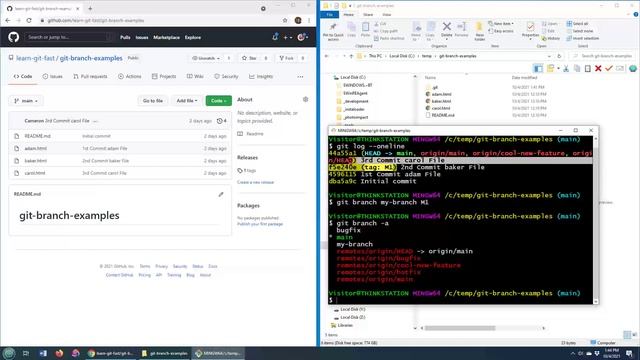This screenshot has height=360, width=640.
Task: Click the red X delete icon in Explorer toolbar
Action: click(598, 68)
